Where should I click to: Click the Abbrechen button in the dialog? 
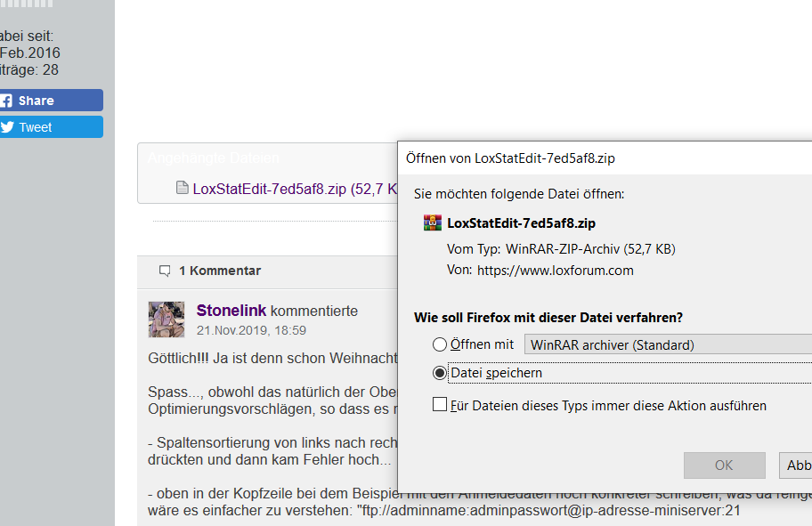796,465
